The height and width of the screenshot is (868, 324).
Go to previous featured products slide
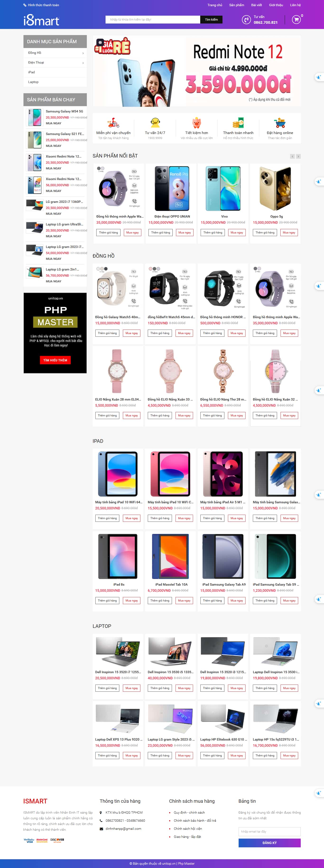tap(292, 156)
